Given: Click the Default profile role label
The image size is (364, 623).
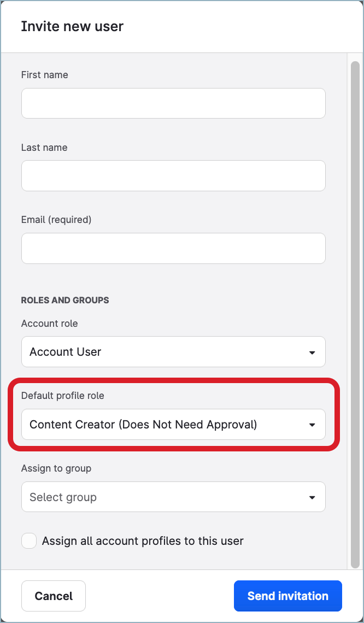Looking at the screenshot, I should [62, 396].
